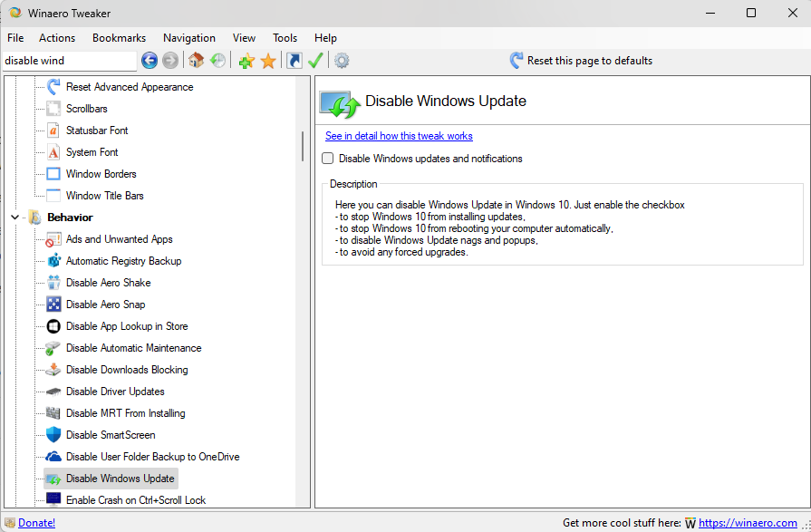Viewport: 811px width, 532px height.
Task: Click the Statusbar Font icon
Action: point(53,131)
